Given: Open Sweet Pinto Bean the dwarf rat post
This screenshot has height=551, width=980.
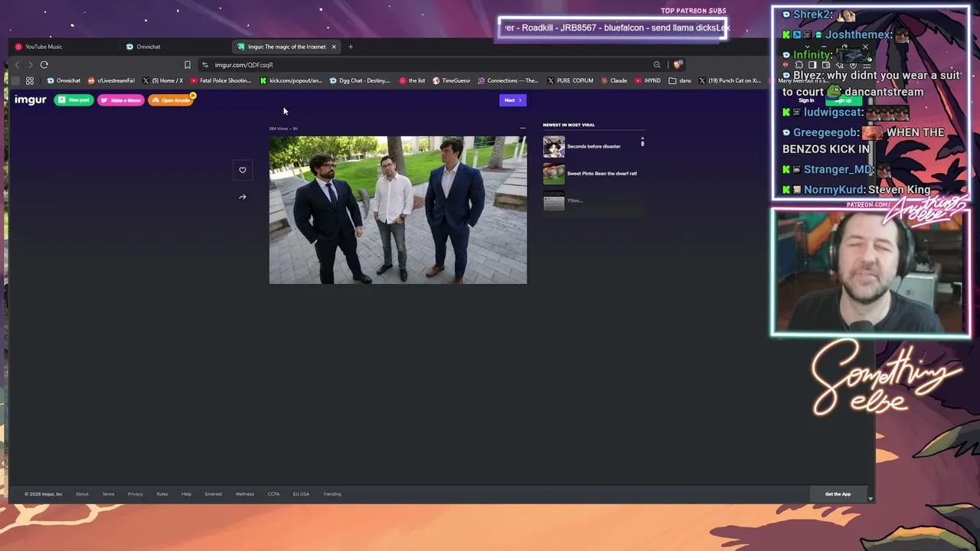Looking at the screenshot, I should click(x=602, y=174).
